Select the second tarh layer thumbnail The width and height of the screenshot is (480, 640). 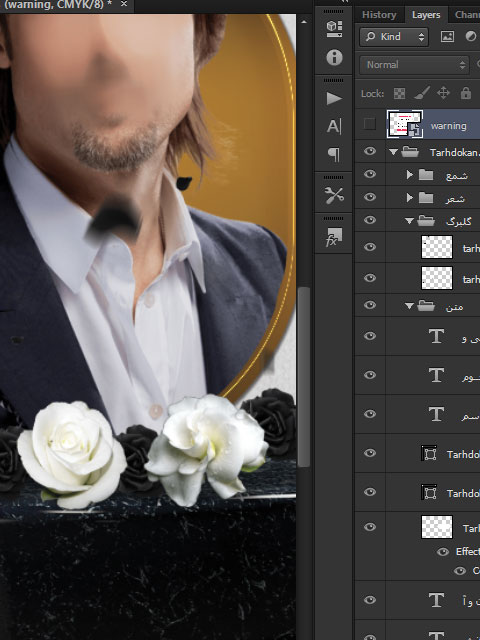pos(437,278)
